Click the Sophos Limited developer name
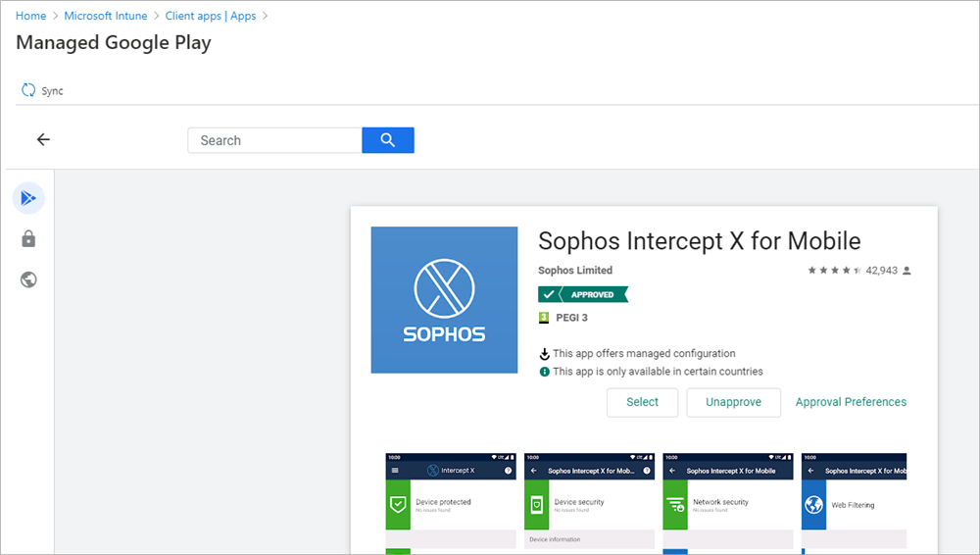 click(575, 271)
